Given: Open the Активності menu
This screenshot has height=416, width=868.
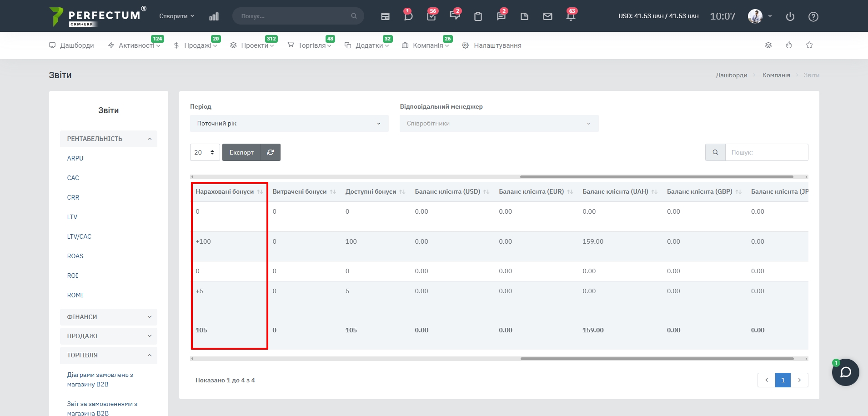Looking at the screenshot, I should 134,45.
